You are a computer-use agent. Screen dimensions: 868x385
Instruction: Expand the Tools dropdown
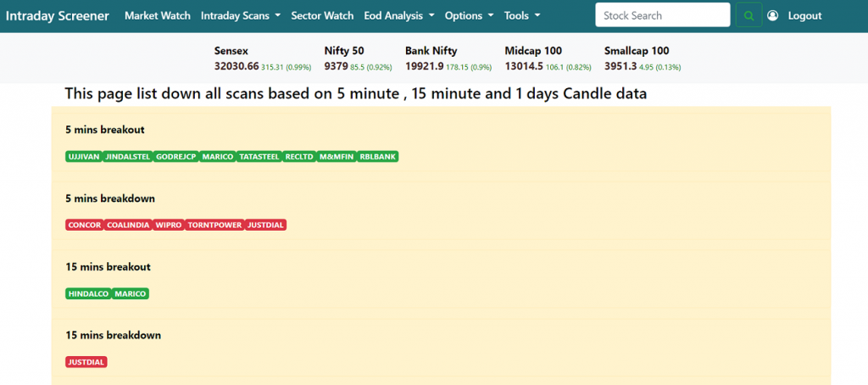[522, 15]
